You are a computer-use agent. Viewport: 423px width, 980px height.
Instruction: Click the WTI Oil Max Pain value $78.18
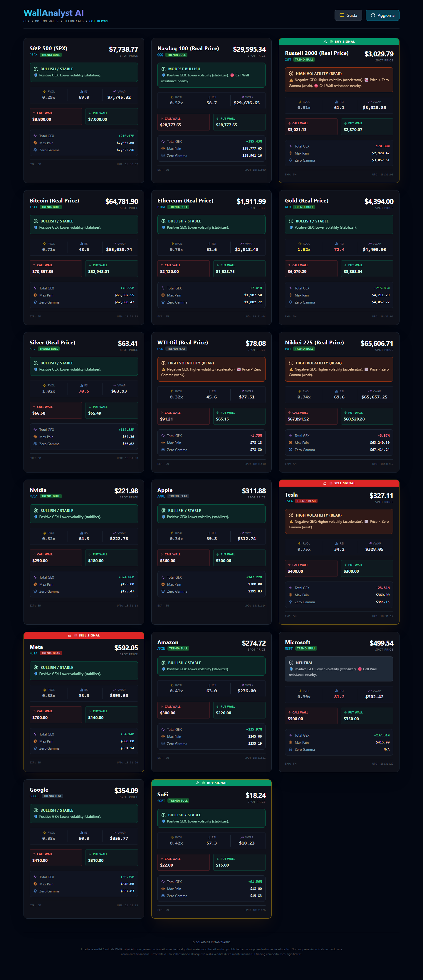click(256, 443)
